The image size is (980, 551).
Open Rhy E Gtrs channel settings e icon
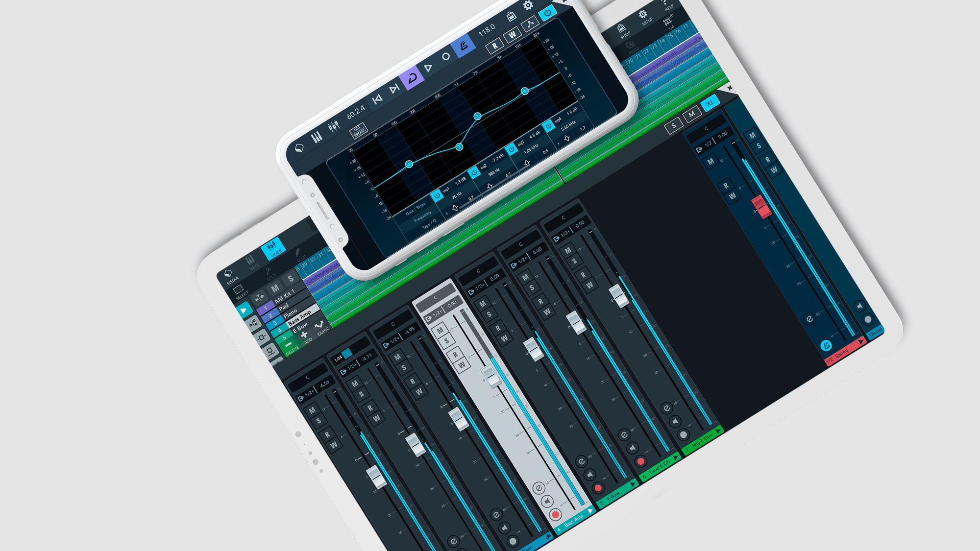(x=666, y=407)
